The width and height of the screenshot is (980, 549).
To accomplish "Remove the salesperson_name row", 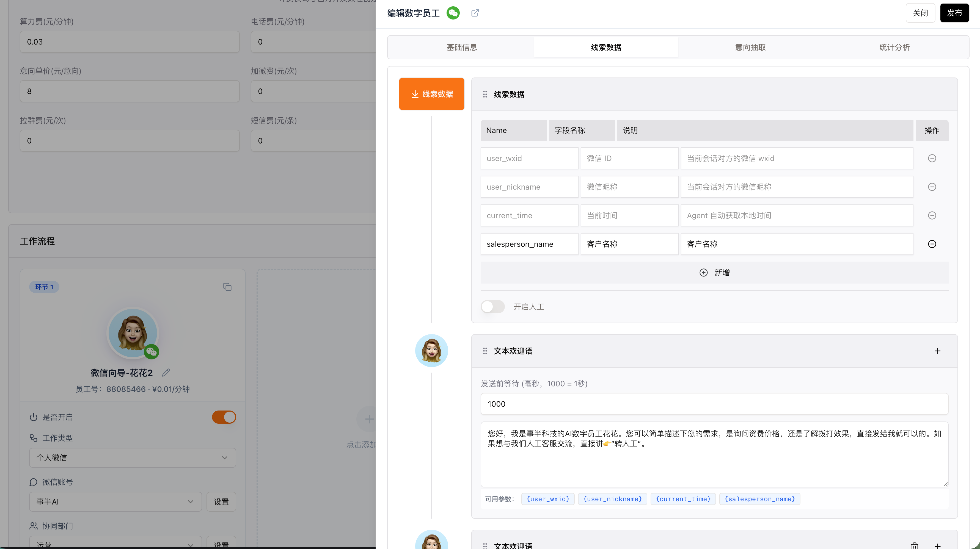I will [x=932, y=244].
